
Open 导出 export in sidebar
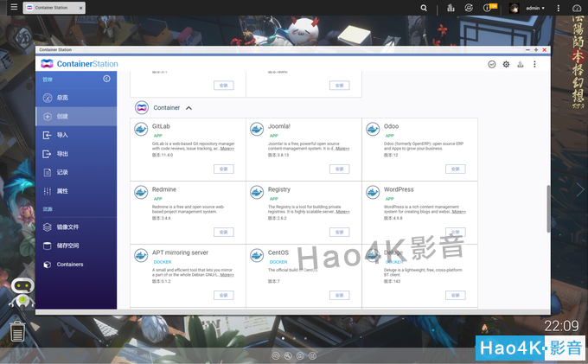(x=76, y=154)
